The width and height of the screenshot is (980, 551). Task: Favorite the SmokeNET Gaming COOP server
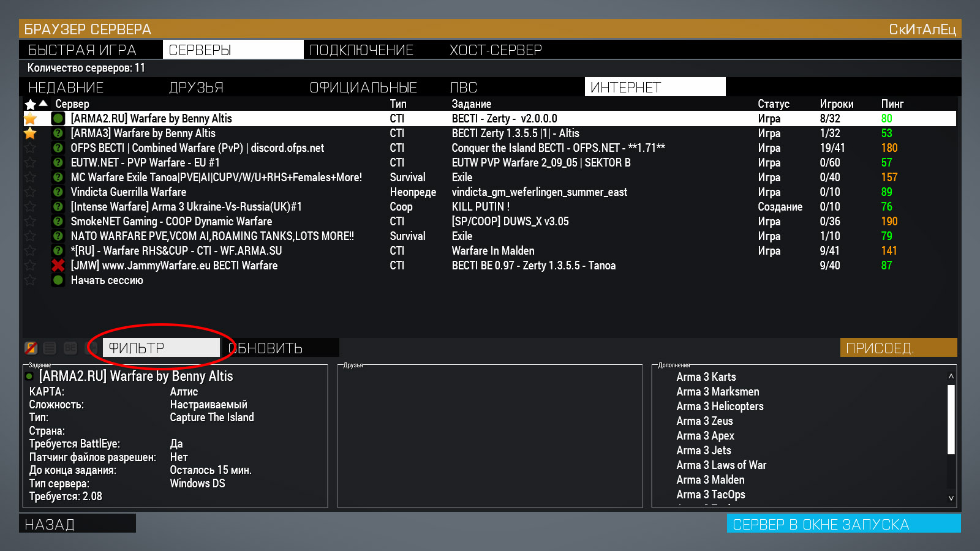coord(30,221)
